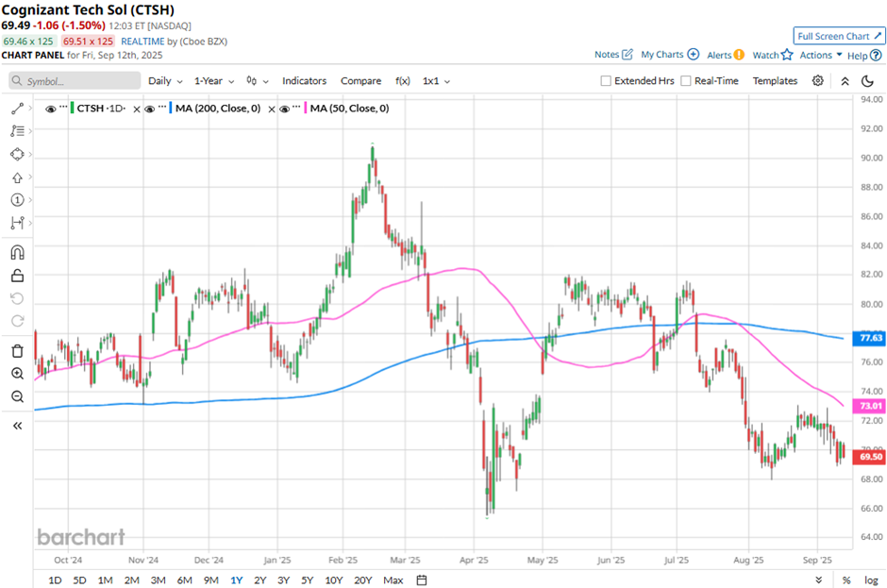
Task: Pick the numbered label annotation tool
Action: click(x=18, y=200)
